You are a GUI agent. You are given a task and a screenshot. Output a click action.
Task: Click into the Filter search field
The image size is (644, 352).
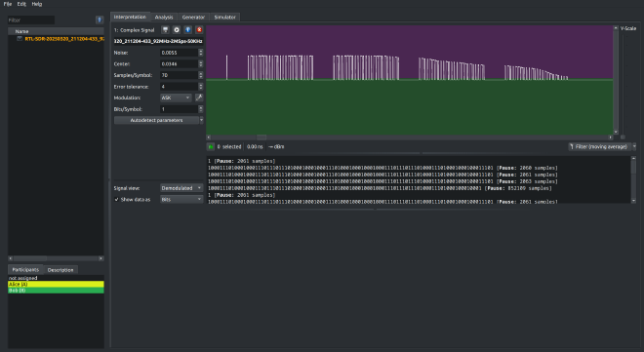[31, 20]
